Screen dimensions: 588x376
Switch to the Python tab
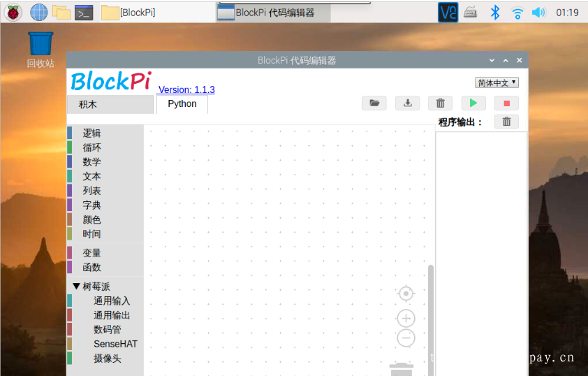[182, 104]
